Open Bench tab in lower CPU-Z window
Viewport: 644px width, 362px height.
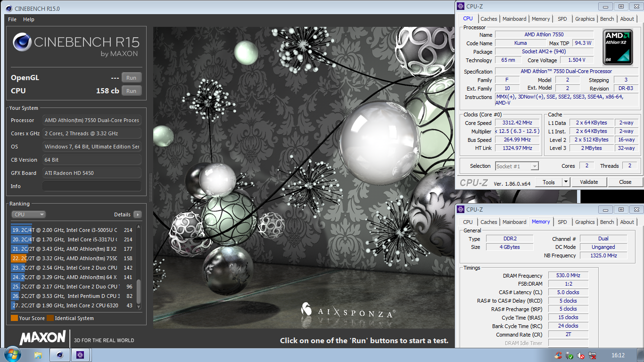point(607,222)
